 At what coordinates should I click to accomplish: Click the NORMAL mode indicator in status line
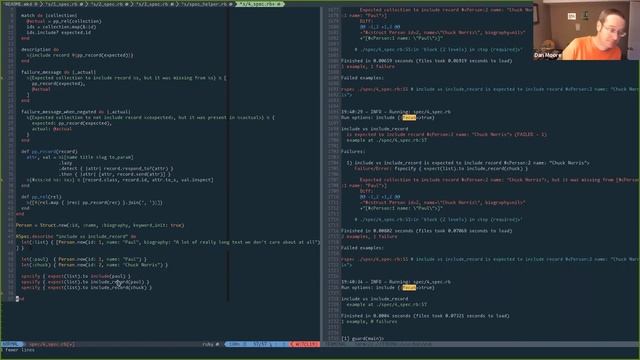(11, 344)
